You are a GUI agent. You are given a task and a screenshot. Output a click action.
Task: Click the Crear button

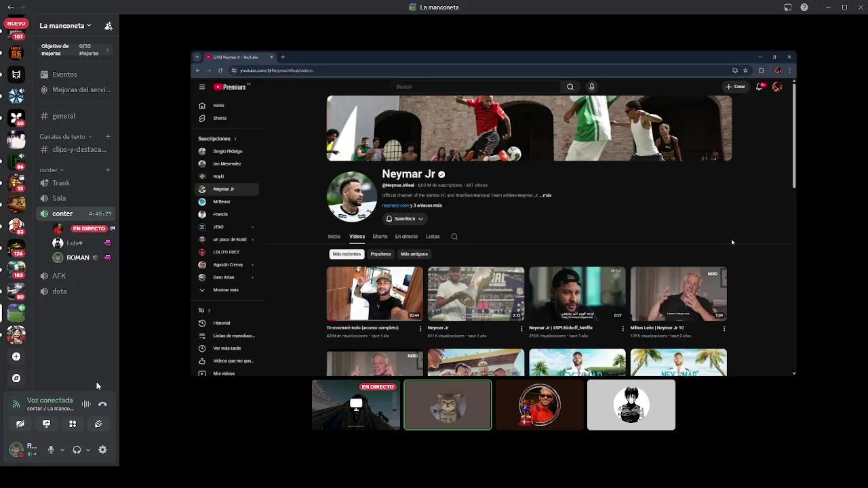click(735, 87)
